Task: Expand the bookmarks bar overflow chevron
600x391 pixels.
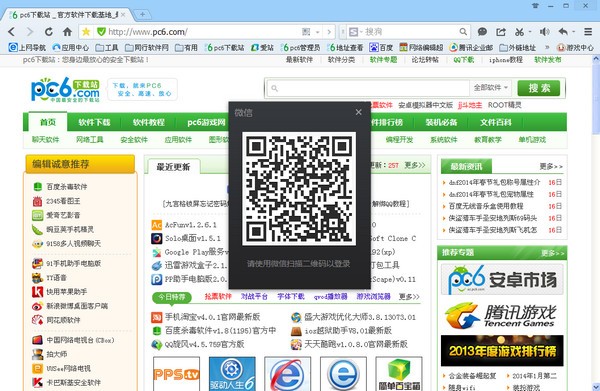Action: pyautogui.click(x=547, y=47)
